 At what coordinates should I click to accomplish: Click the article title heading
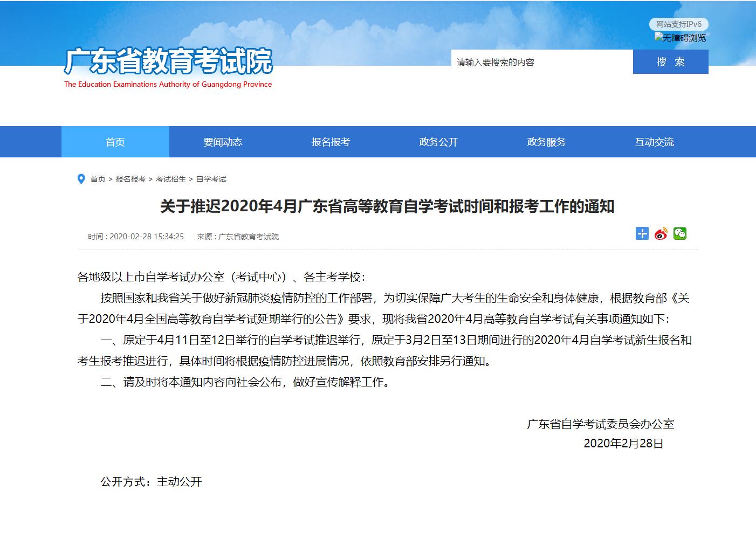coord(387,206)
